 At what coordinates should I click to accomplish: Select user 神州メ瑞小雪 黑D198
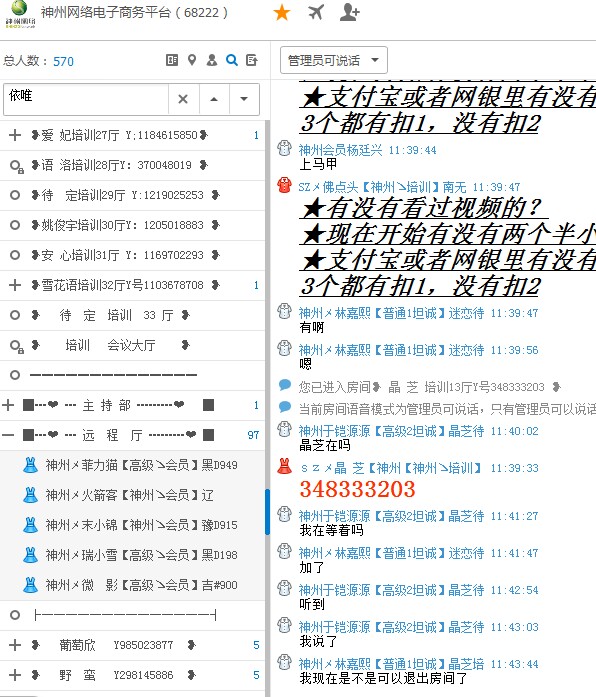coord(132,555)
